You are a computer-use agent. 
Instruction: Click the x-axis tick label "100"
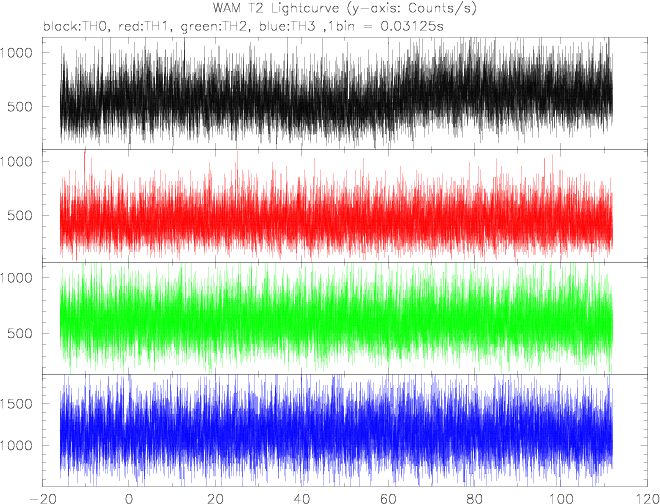point(561,497)
